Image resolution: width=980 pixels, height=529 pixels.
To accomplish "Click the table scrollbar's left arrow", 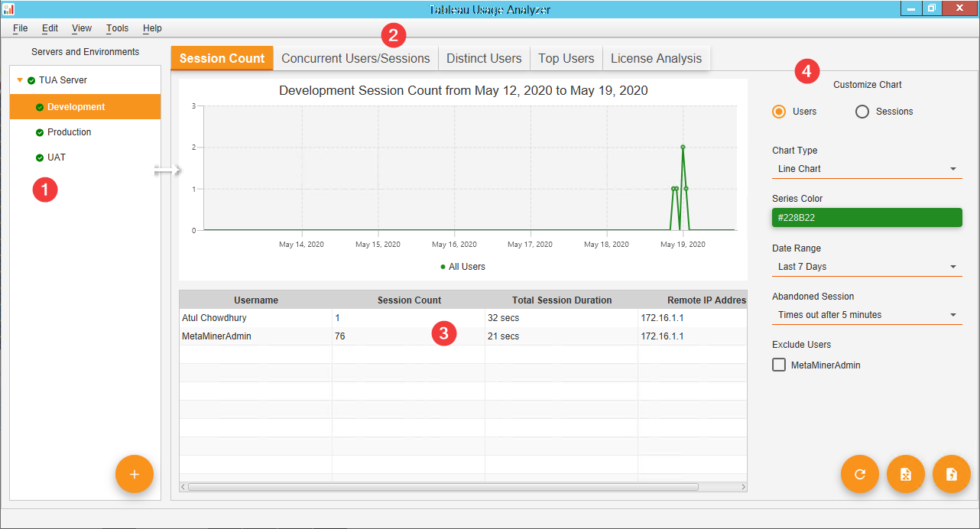I will click(183, 487).
